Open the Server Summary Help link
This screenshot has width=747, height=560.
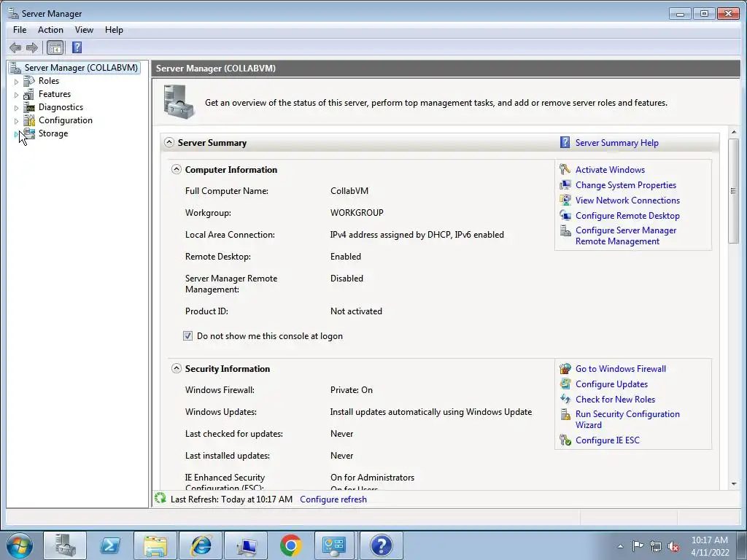616,142
